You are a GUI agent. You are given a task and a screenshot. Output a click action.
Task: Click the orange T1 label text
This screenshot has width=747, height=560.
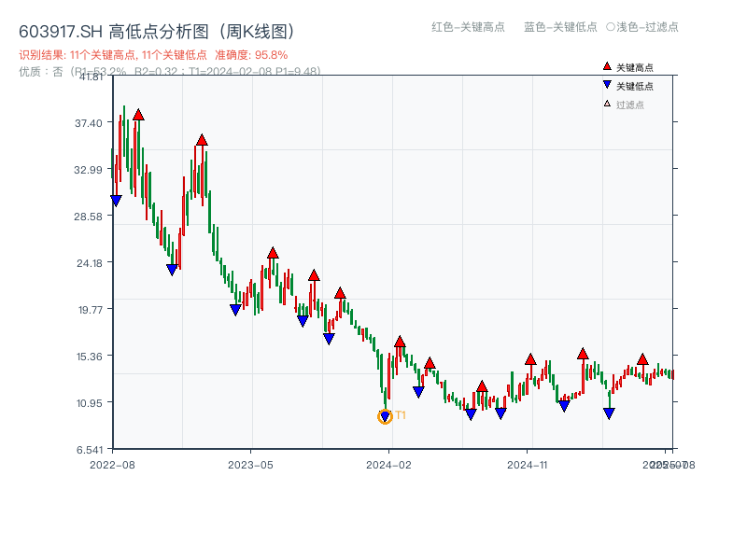pyautogui.click(x=401, y=415)
